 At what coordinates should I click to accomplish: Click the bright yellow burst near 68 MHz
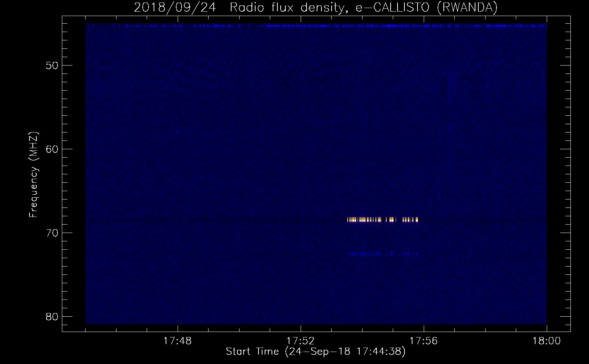pyautogui.click(x=383, y=219)
